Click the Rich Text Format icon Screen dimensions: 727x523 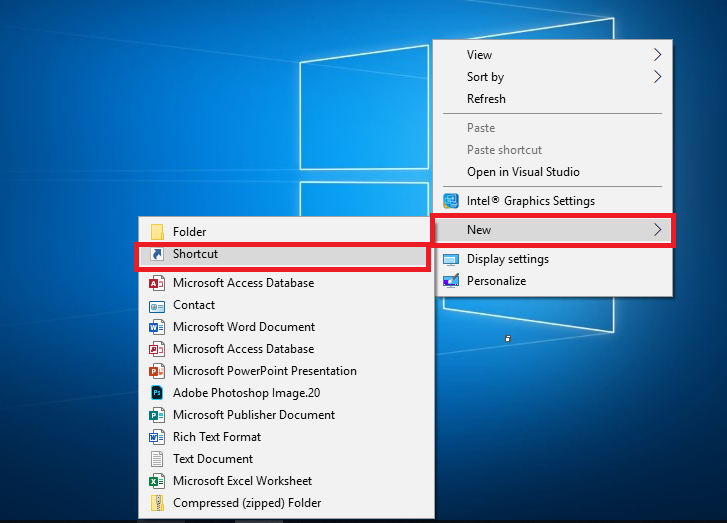[x=157, y=437]
